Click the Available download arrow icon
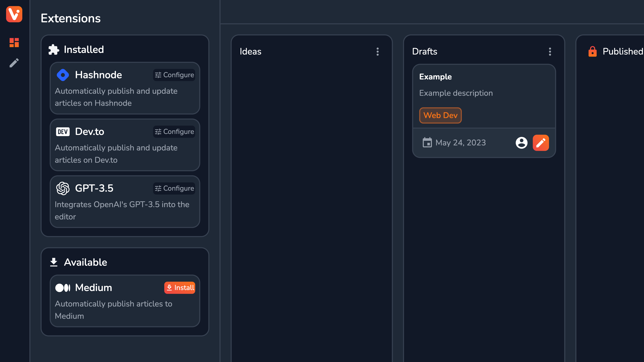Screen dimensions: 644x362 tap(54, 262)
